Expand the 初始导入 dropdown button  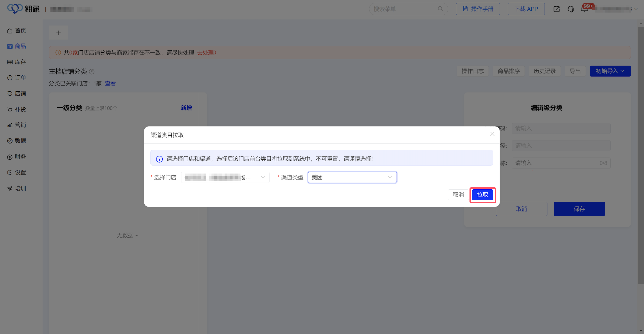click(x=610, y=71)
